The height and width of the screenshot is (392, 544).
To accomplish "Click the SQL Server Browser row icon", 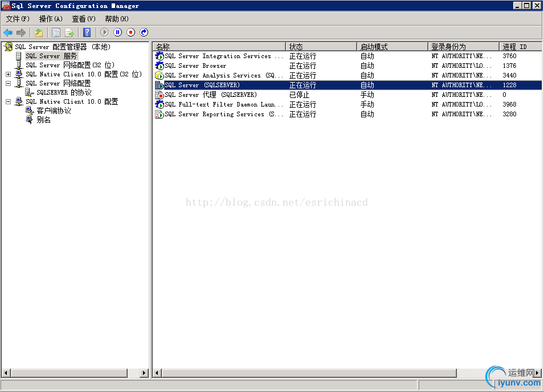I will [159, 66].
